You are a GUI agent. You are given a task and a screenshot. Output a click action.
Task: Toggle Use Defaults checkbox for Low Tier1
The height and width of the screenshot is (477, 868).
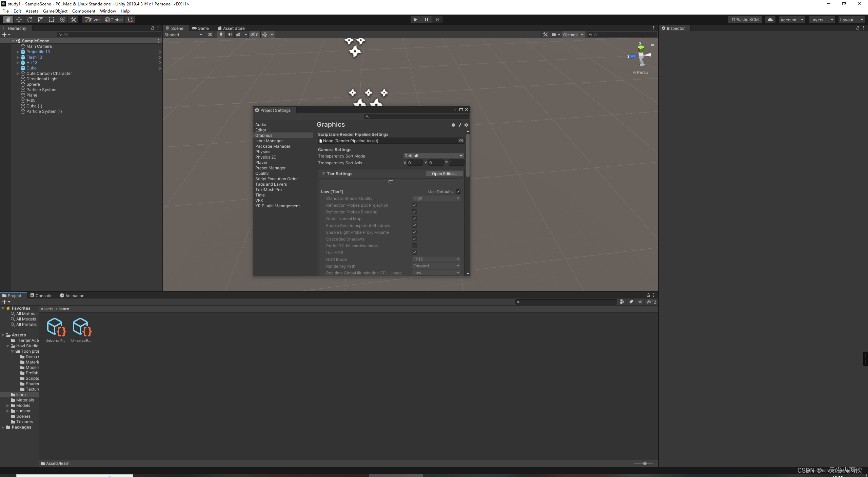458,191
